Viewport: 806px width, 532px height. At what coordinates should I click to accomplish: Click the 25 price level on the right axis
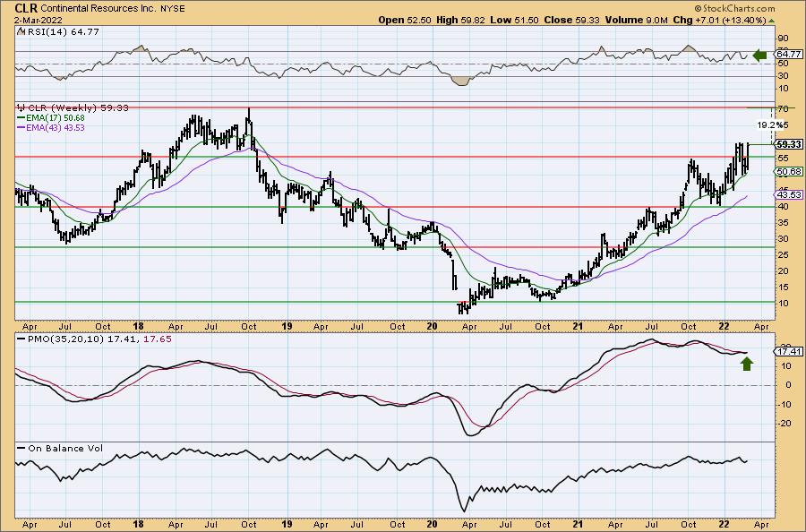tap(784, 254)
